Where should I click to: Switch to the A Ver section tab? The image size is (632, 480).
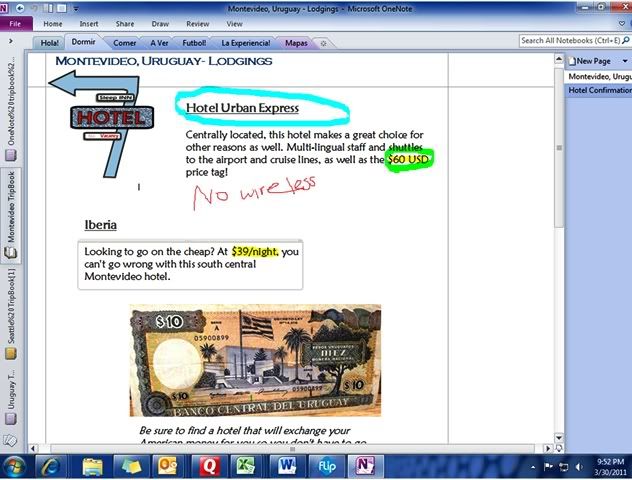coord(159,43)
